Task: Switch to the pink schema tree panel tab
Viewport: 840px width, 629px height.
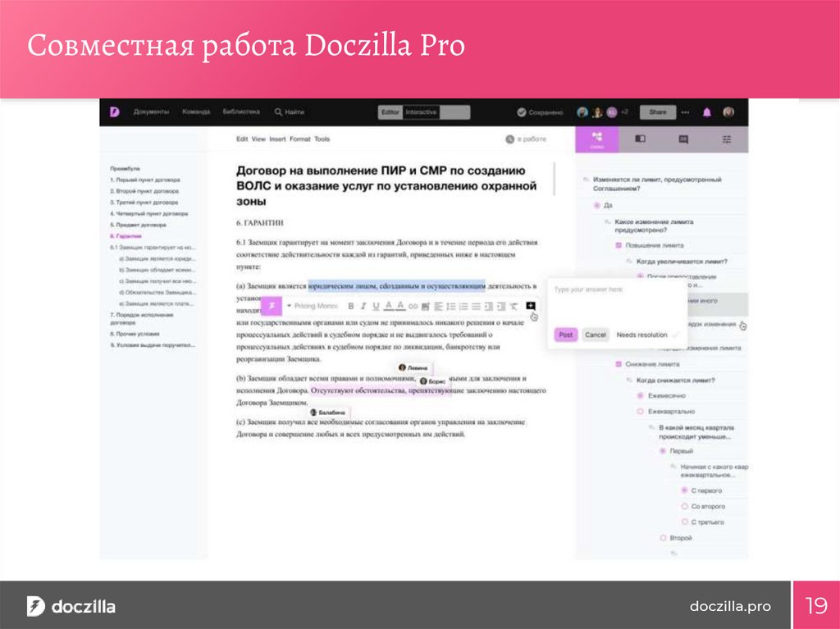Action: click(x=597, y=139)
